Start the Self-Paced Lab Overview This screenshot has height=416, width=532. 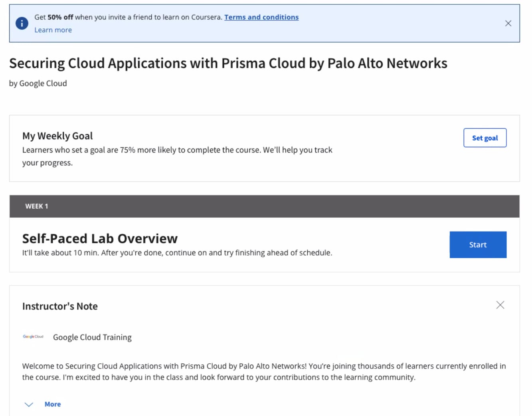[478, 245]
